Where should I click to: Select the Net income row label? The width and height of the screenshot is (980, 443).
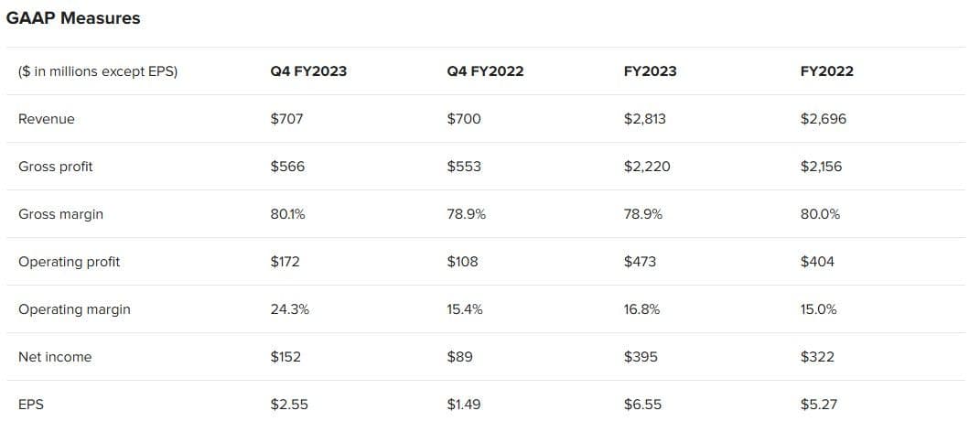[55, 357]
